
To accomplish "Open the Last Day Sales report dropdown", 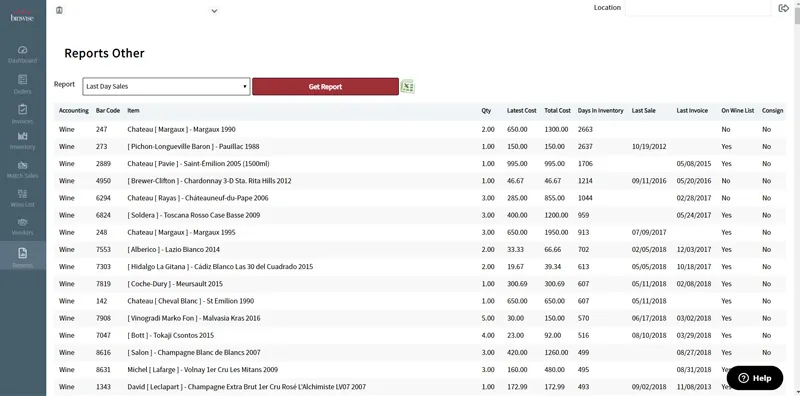I will point(166,86).
